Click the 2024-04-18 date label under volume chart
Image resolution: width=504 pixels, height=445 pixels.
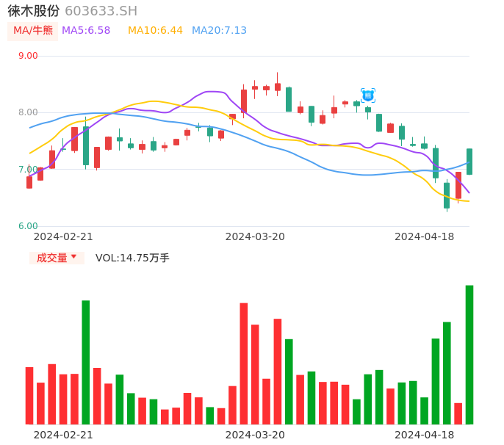[x=424, y=435]
